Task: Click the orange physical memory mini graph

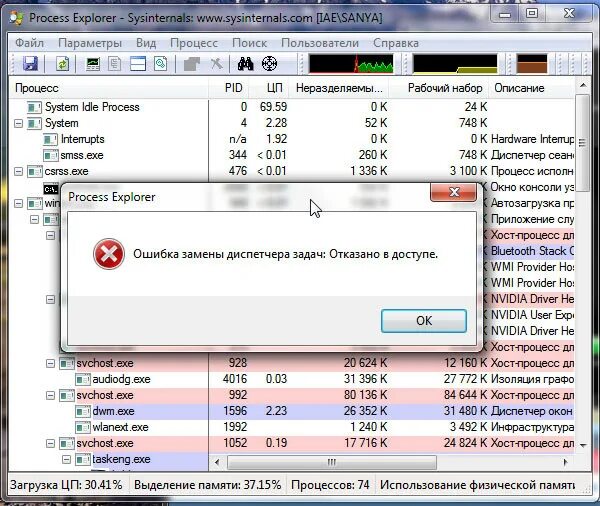Action: (x=532, y=64)
